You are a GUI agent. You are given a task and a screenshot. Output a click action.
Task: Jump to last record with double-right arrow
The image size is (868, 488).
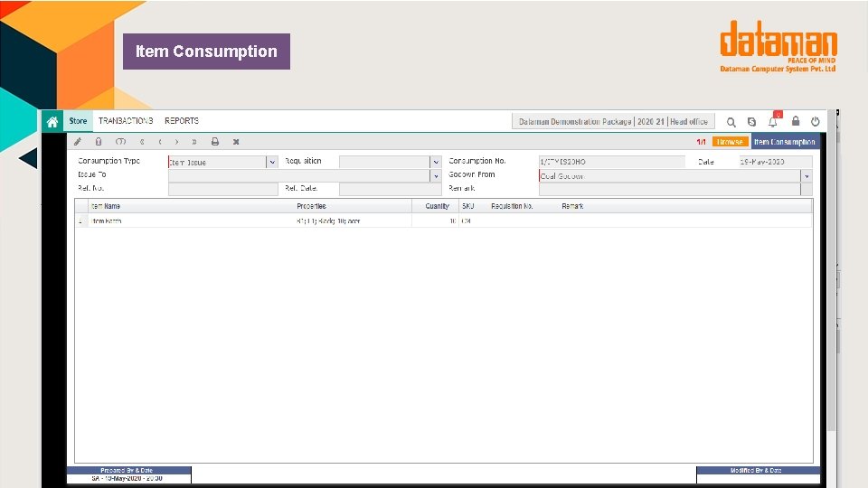click(x=194, y=142)
